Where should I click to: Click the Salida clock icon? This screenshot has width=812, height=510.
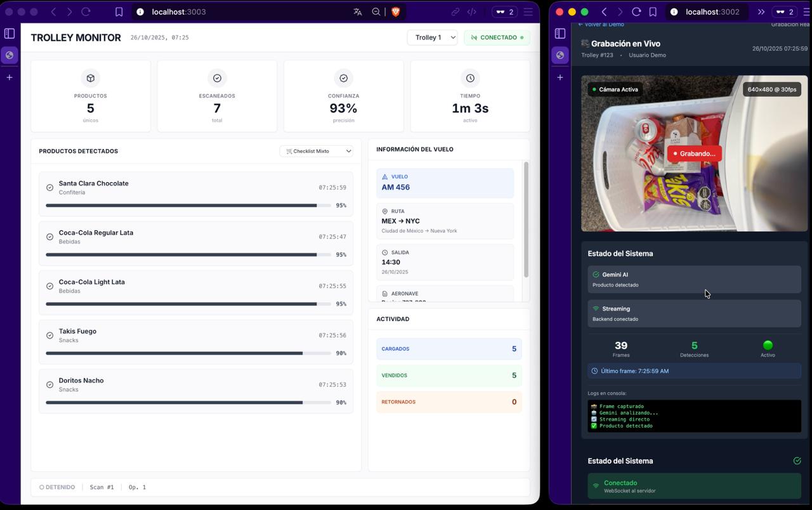384,252
